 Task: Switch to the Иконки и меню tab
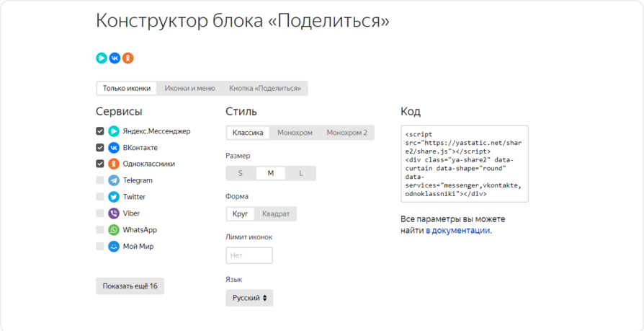[189, 88]
